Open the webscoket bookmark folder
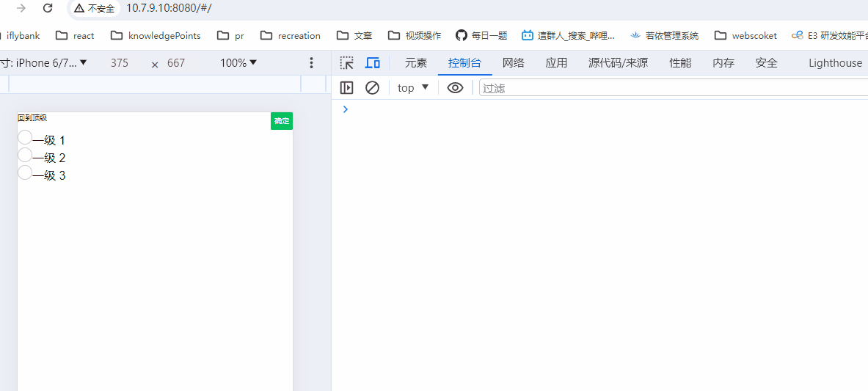Screen dimensions: 868x391 (745, 35)
